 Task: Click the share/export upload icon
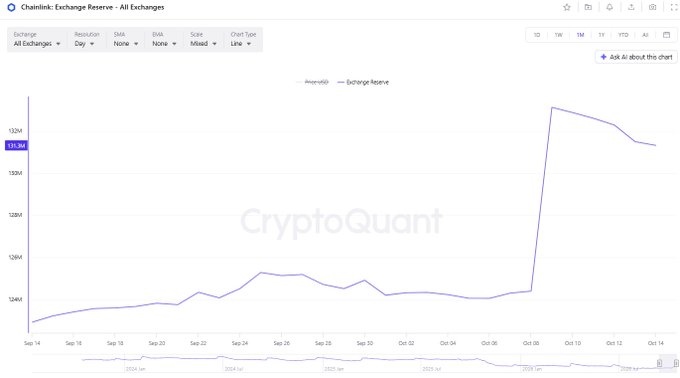click(x=631, y=7)
